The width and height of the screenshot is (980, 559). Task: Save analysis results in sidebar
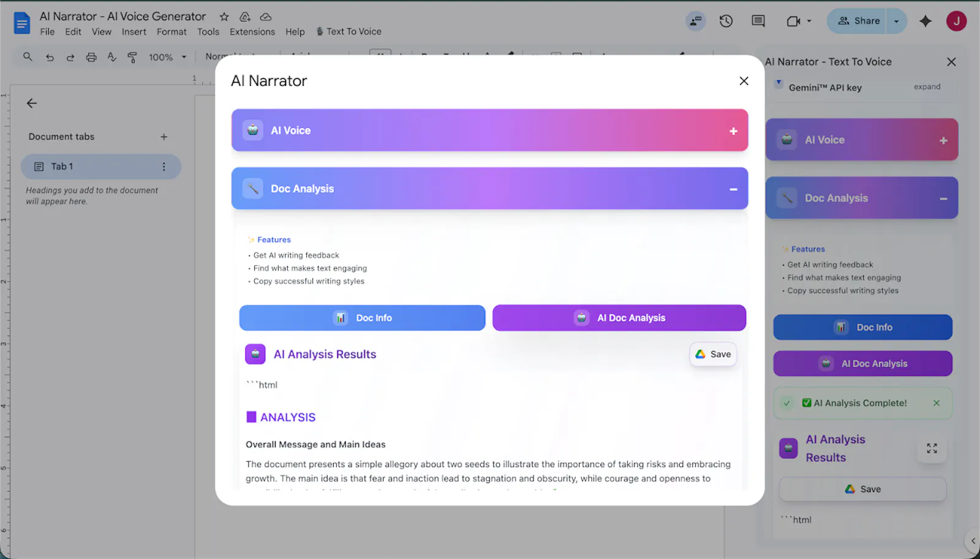click(862, 489)
